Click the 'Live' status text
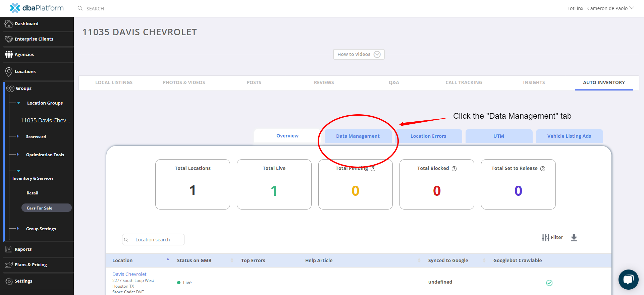The height and width of the screenshot is (295, 644). pyautogui.click(x=187, y=283)
